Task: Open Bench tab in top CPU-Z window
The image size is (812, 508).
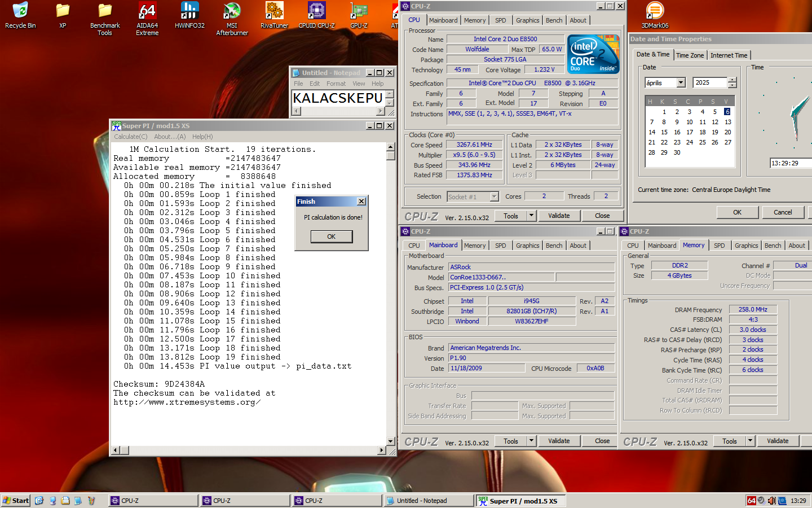Action: point(554,20)
